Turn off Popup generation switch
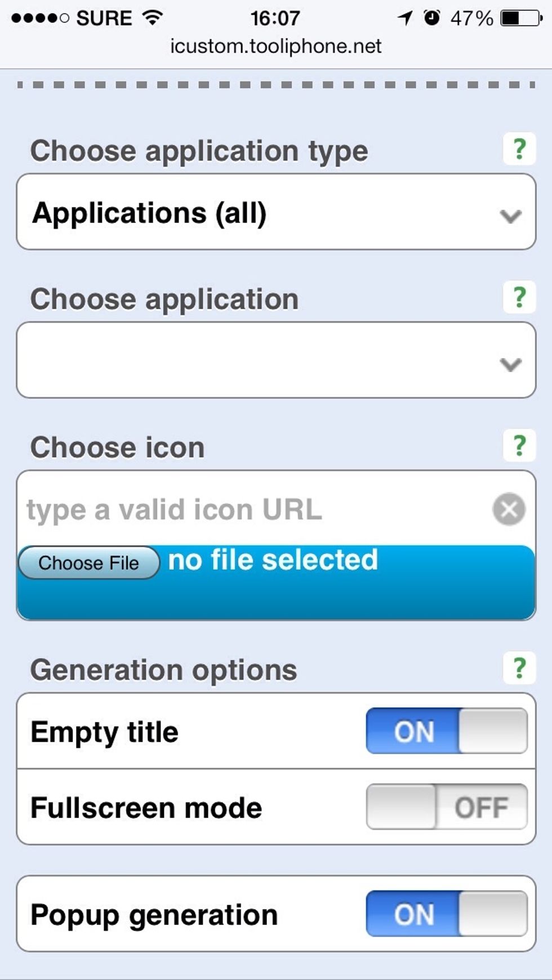The height and width of the screenshot is (980, 552). click(x=446, y=914)
